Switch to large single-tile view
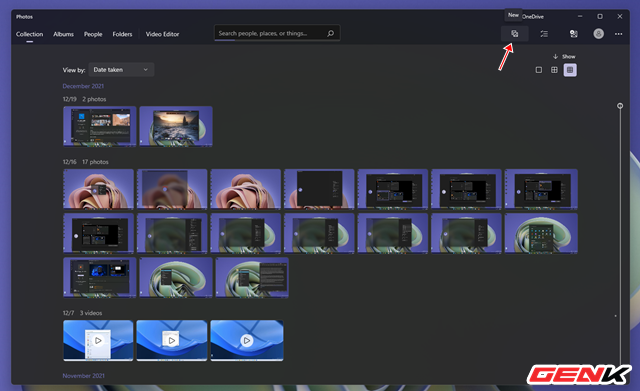The image size is (640, 391). [539, 70]
